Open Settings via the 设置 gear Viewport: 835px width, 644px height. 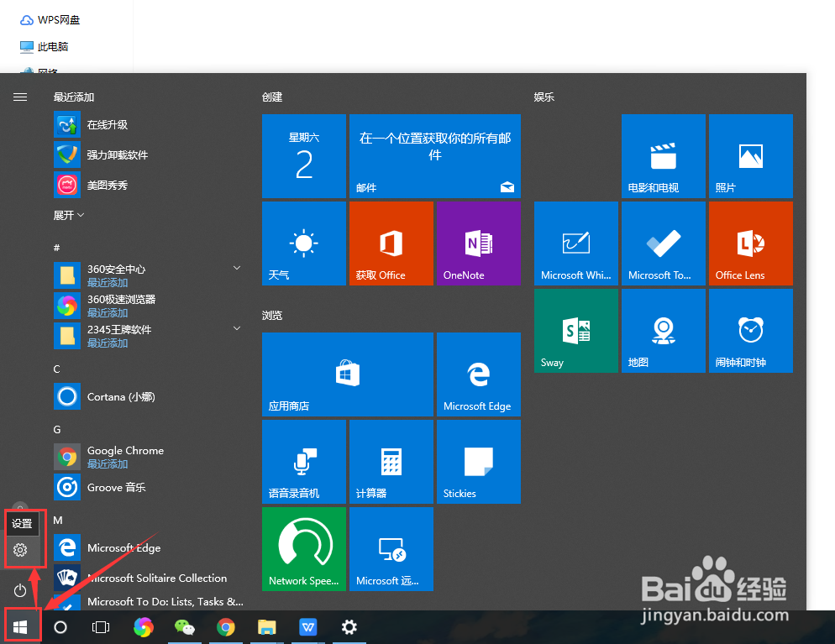pyautogui.click(x=20, y=550)
